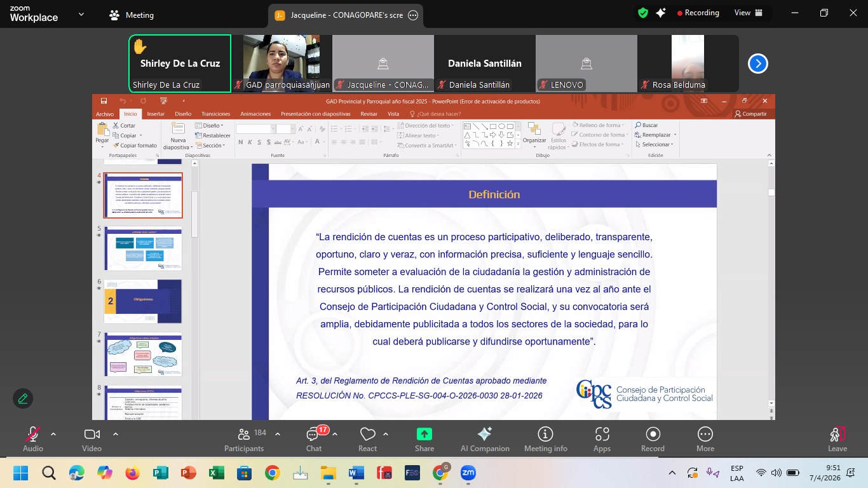Click the green Share screen button
Image resolution: width=868 pixels, height=488 pixels.
click(424, 438)
